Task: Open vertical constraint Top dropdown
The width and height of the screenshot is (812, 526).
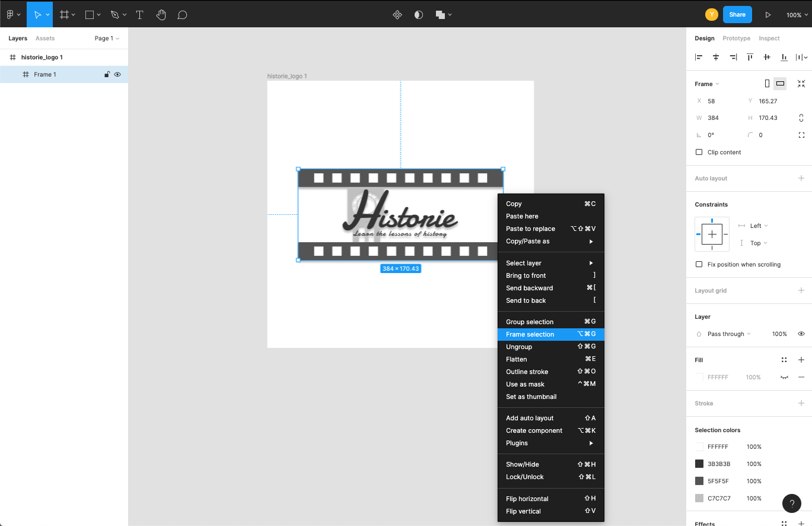Action: point(759,243)
